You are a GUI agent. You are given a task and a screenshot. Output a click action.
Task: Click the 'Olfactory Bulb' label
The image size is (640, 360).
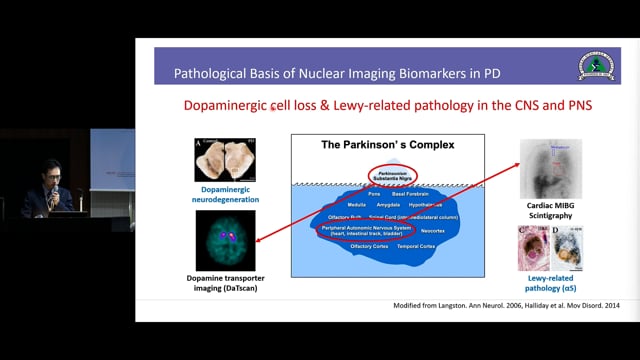pos(344,217)
